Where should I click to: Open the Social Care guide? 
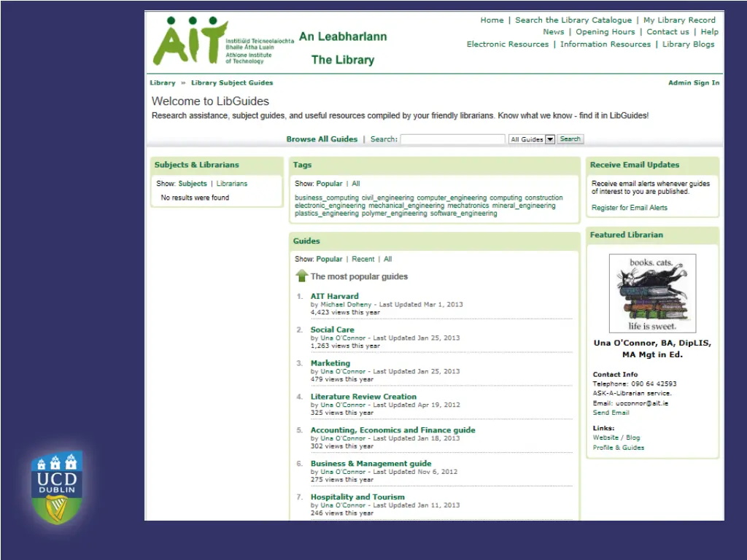click(333, 330)
